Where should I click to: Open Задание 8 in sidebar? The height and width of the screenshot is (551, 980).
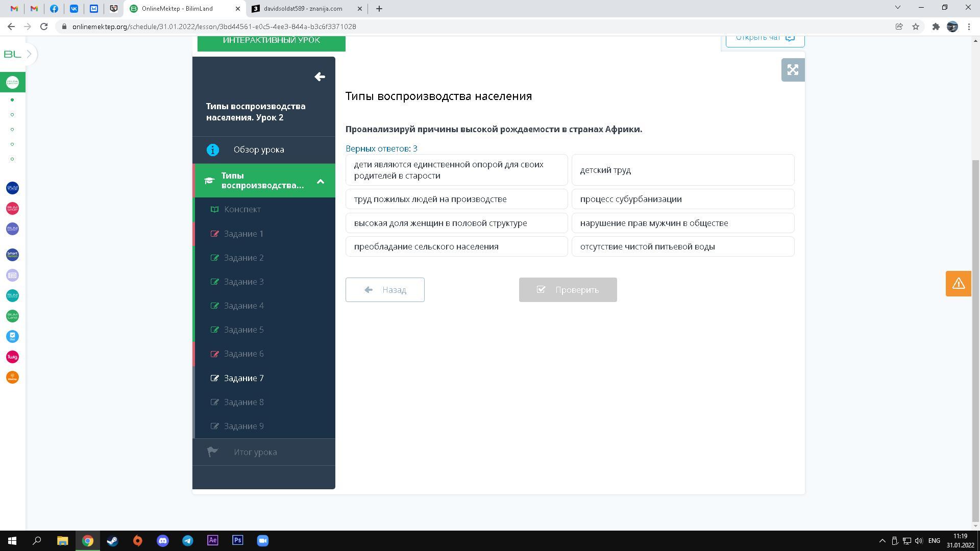pos(244,402)
